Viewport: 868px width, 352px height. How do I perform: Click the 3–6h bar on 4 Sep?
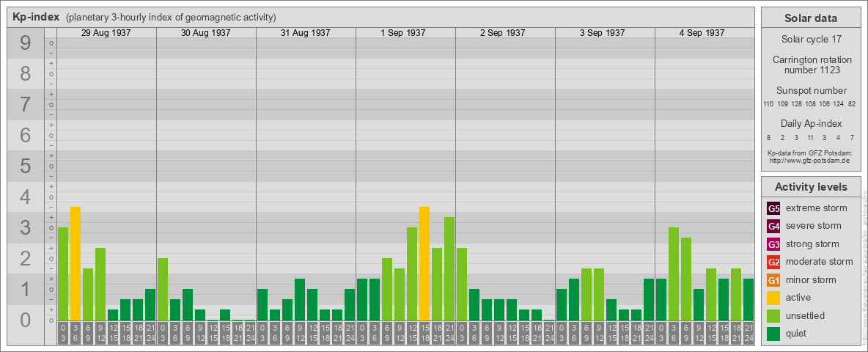pyautogui.click(x=673, y=274)
